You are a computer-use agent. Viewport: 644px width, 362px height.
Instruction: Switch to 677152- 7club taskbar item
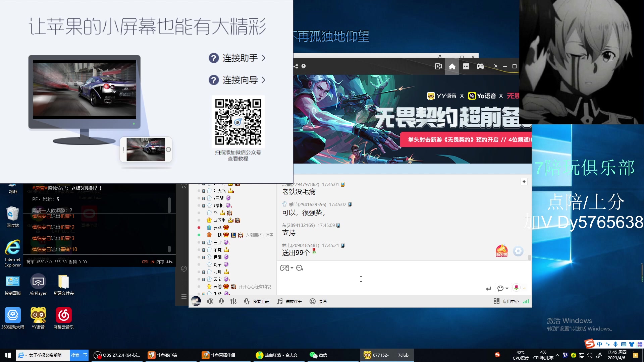(387, 355)
